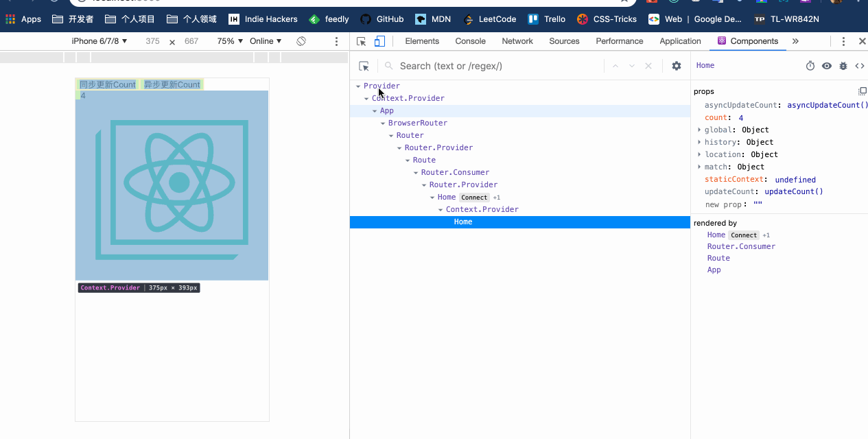Expand the history Object prop
Screen dimensions: 868x439
699,142
